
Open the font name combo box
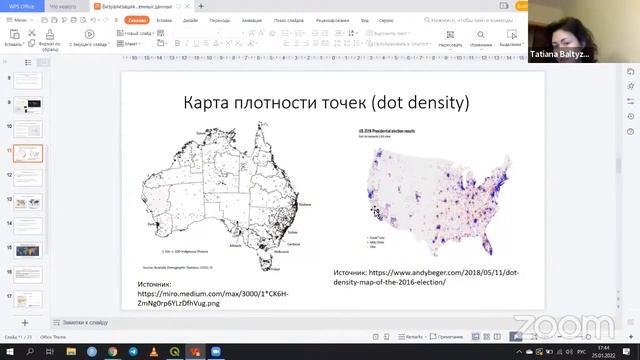point(197,33)
